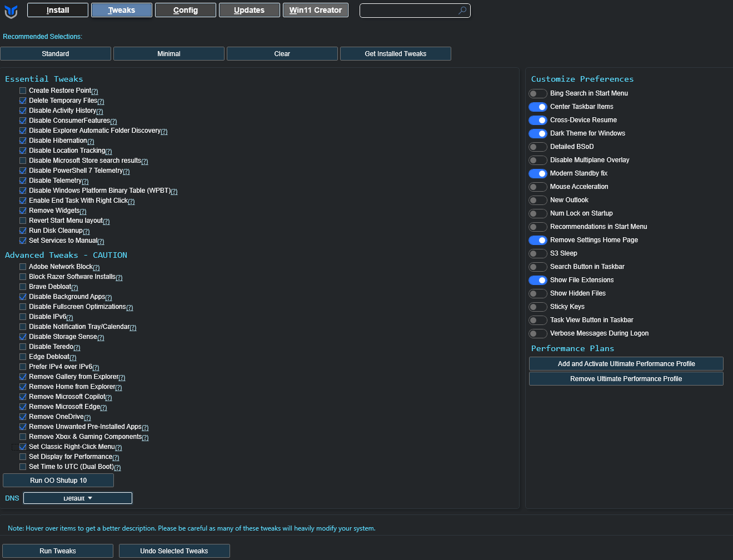The width and height of the screenshot is (733, 560).
Task: Switch to the Install tab
Action: tap(58, 10)
